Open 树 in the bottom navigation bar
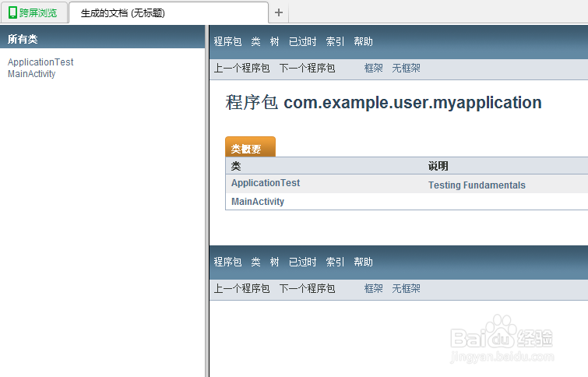Image resolution: width=588 pixels, height=377 pixels. pyautogui.click(x=274, y=262)
